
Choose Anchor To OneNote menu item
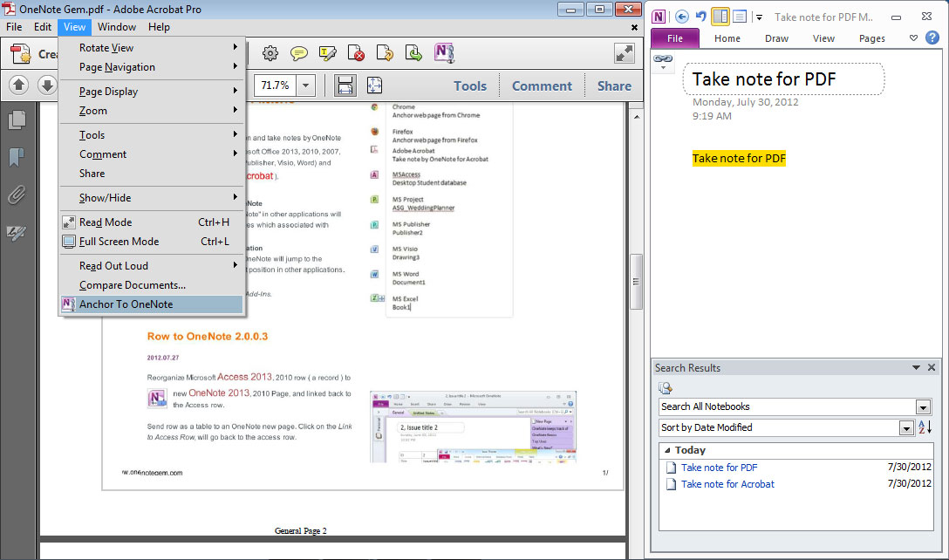tap(152, 304)
